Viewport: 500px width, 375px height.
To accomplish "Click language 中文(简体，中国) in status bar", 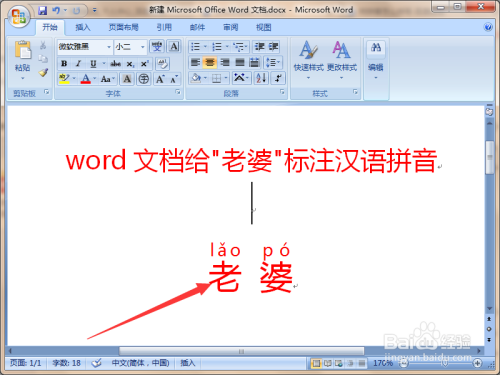I will tap(140, 363).
